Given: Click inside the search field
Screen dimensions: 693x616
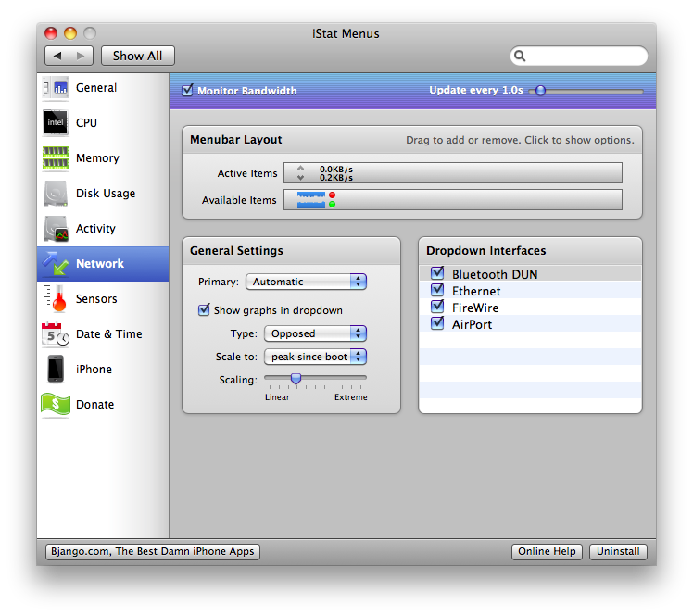Looking at the screenshot, I should click(x=579, y=57).
